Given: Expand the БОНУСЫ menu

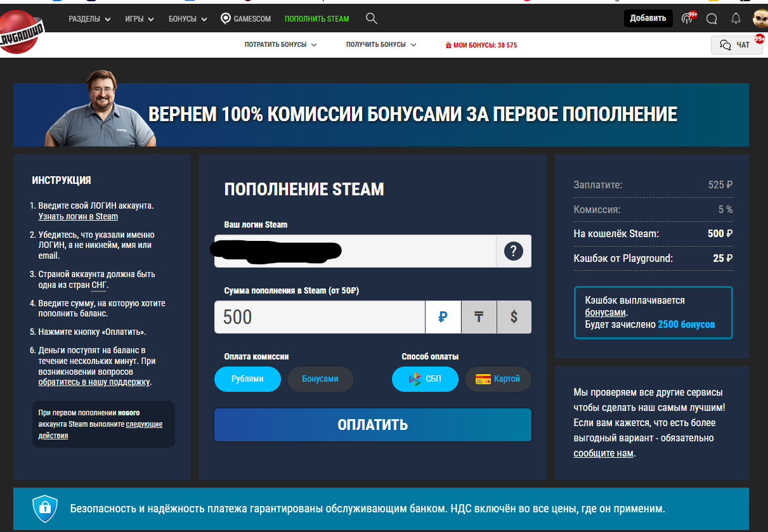Looking at the screenshot, I should click(188, 19).
